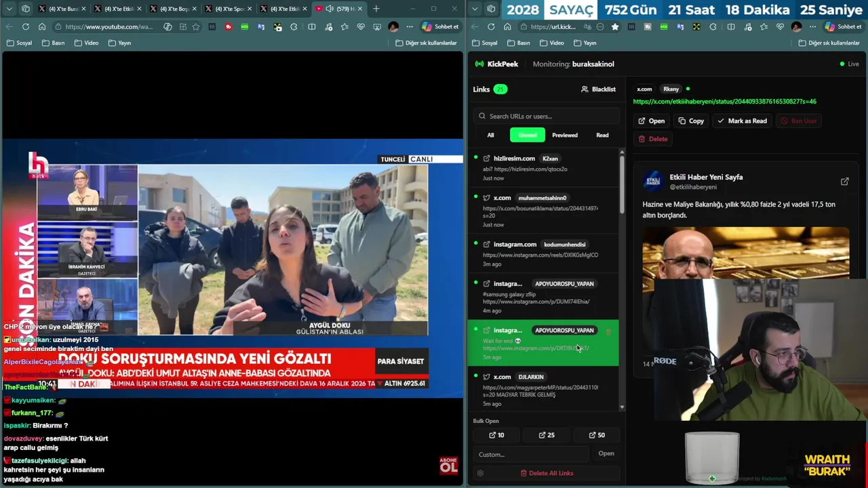Open the right browser's three-dot menu

[x=812, y=26]
